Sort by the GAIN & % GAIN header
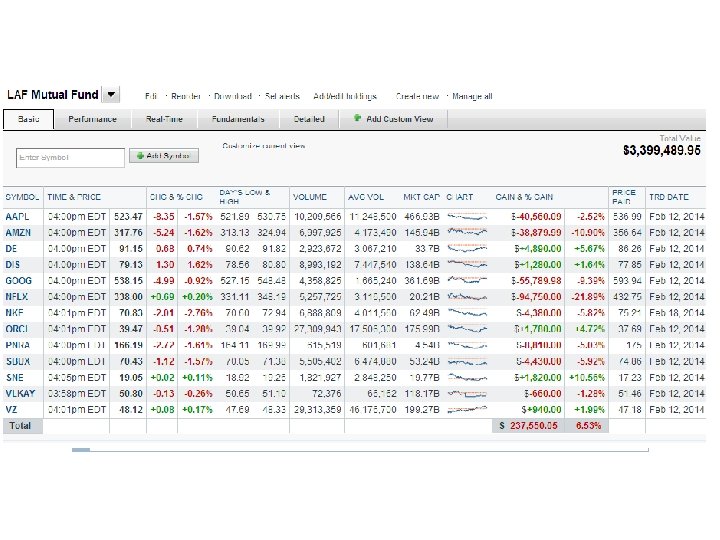Viewport: 720px width, 540px height. pyautogui.click(x=524, y=197)
